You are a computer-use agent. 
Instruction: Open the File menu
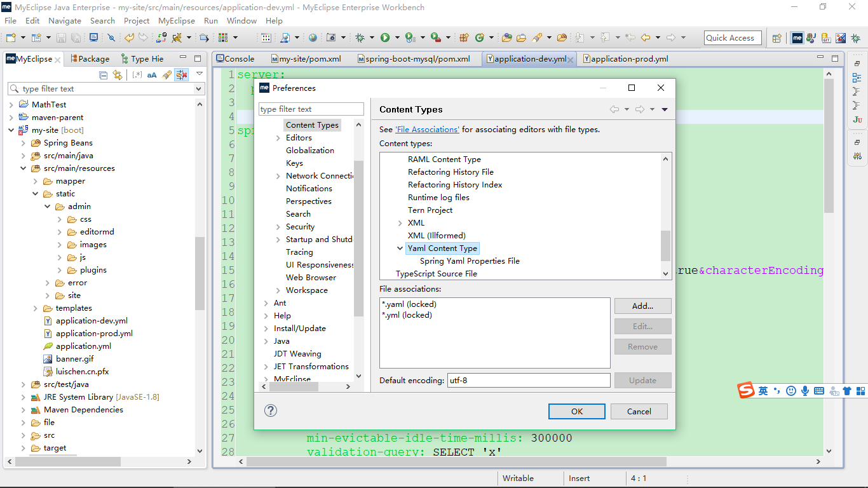tap(11, 20)
